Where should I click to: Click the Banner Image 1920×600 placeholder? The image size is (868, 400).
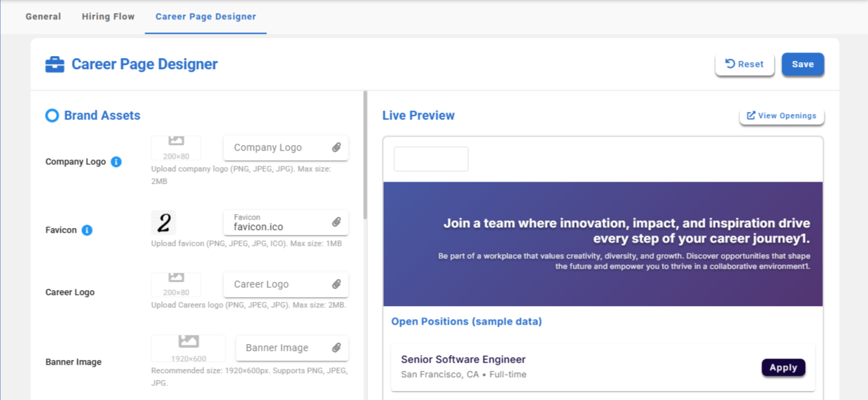188,349
